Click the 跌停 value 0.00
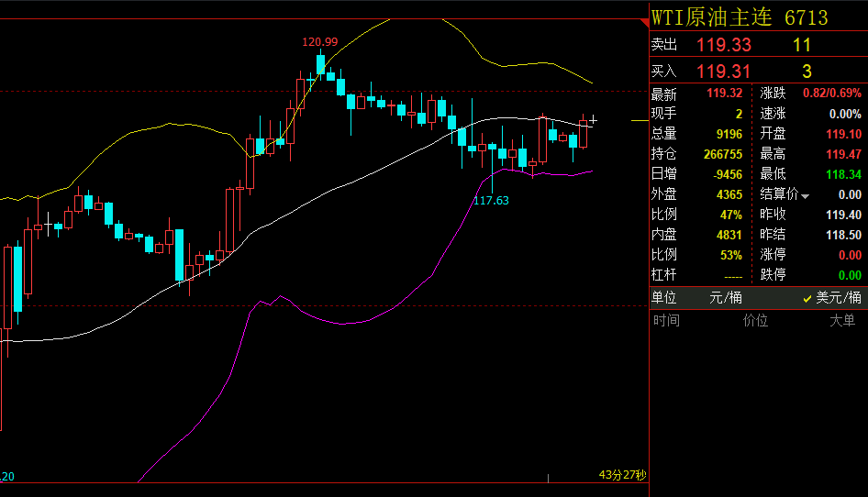Image resolution: width=868 pixels, height=497 pixels. [850, 275]
